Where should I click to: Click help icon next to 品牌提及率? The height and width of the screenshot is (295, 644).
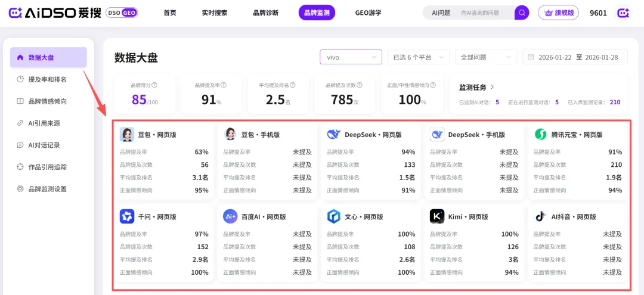point(224,85)
